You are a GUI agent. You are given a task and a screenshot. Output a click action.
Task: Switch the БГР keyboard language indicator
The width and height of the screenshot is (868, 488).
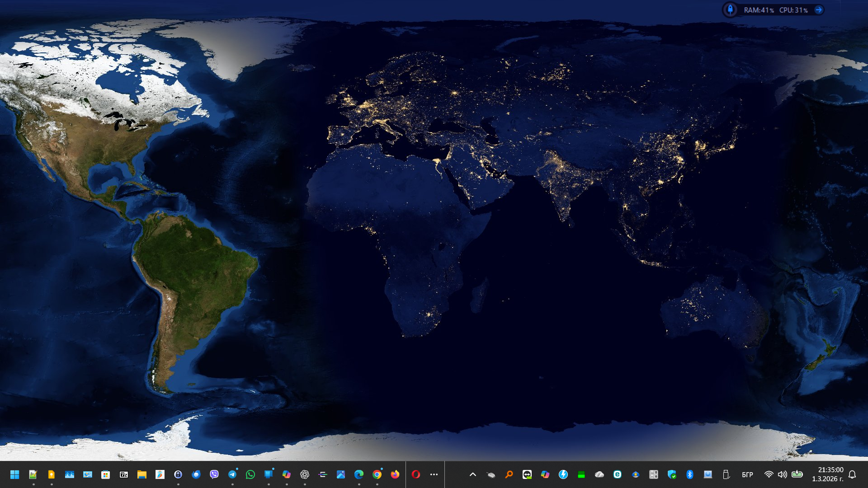747,474
